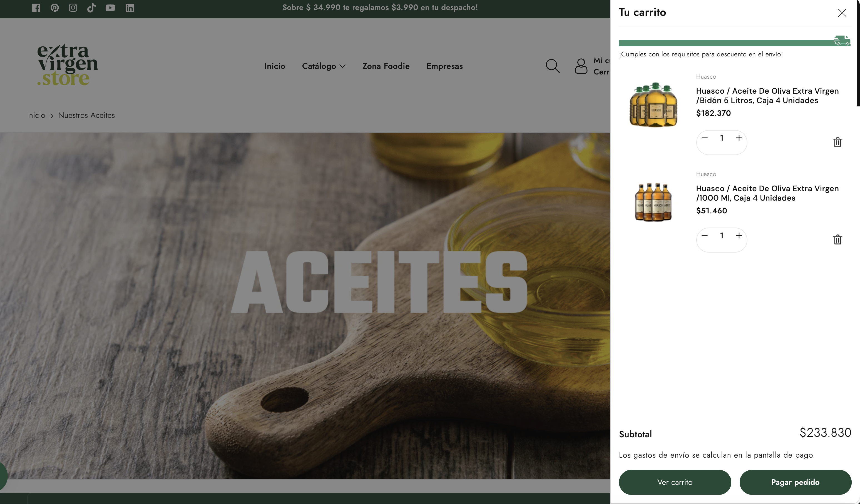Open the Facebook social icon
860x504 pixels.
point(36,8)
